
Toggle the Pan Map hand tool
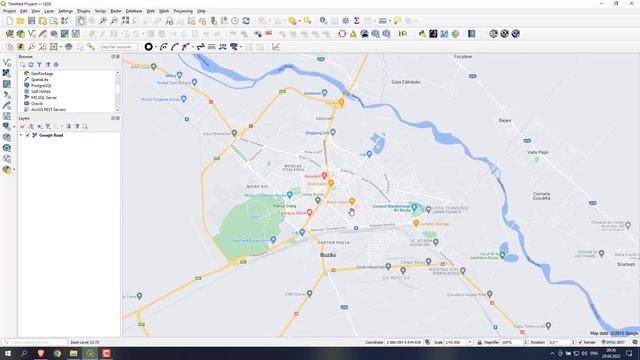(x=81, y=21)
